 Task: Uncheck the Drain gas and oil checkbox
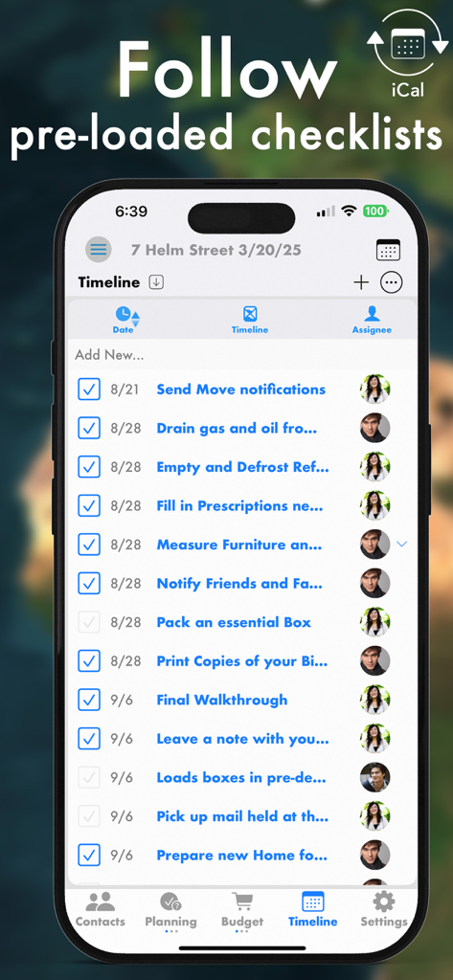(x=89, y=428)
